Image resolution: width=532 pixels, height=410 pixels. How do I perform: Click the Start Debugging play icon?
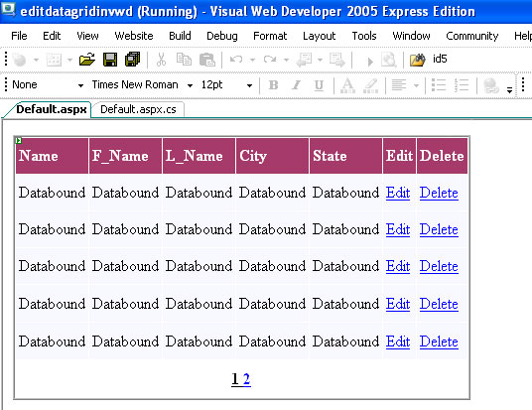[370, 62]
